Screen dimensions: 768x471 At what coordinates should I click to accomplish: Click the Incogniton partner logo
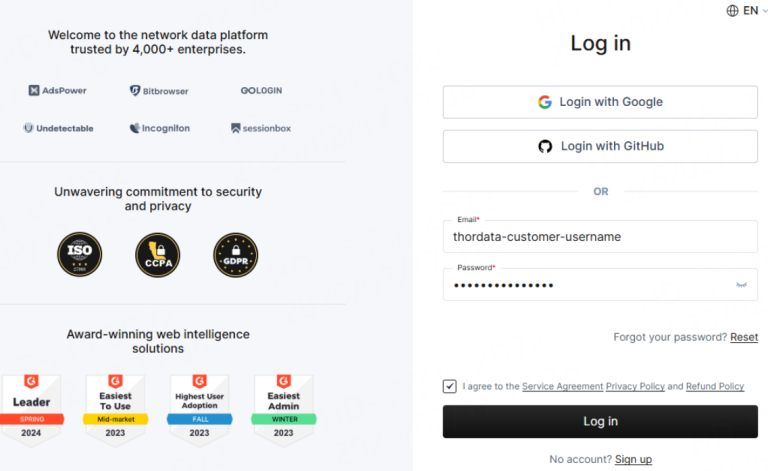coord(159,128)
